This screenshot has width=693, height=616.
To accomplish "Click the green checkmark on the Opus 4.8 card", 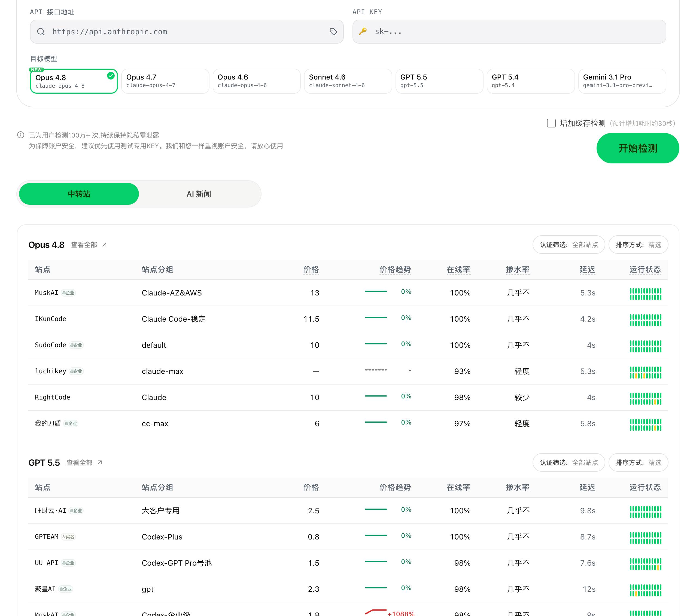I will point(111,76).
